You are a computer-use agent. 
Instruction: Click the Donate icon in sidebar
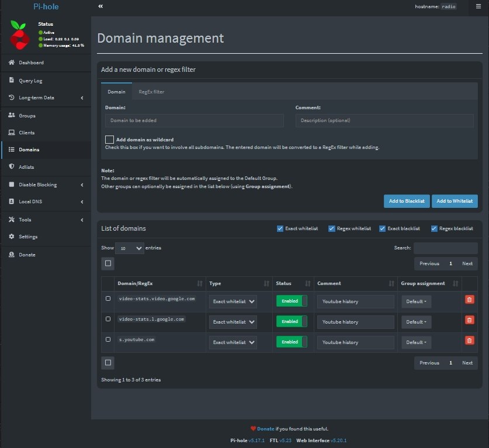(x=12, y=255)
